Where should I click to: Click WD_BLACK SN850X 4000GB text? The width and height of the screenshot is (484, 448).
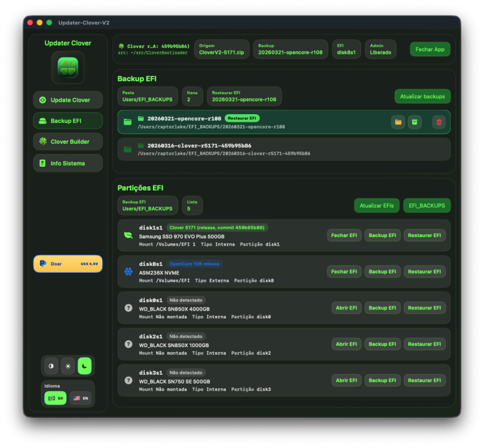[174, 309]
